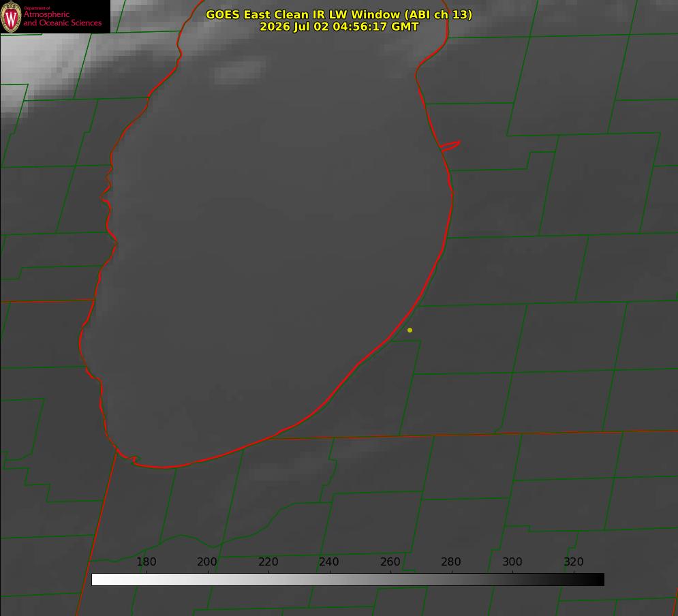Click the Atmospheric and Oceanic Sciences text

tap(62, 18)
